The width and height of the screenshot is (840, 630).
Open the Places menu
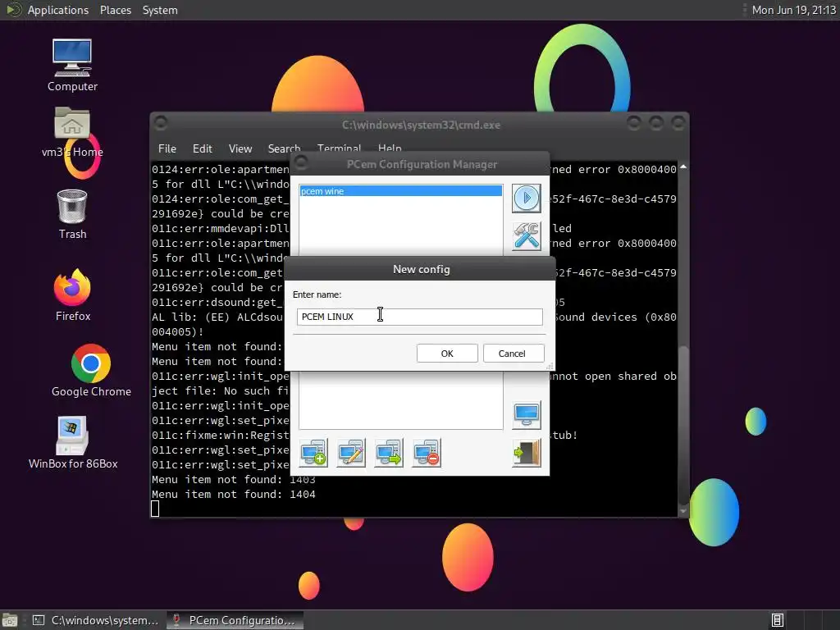tap(115, 10)
